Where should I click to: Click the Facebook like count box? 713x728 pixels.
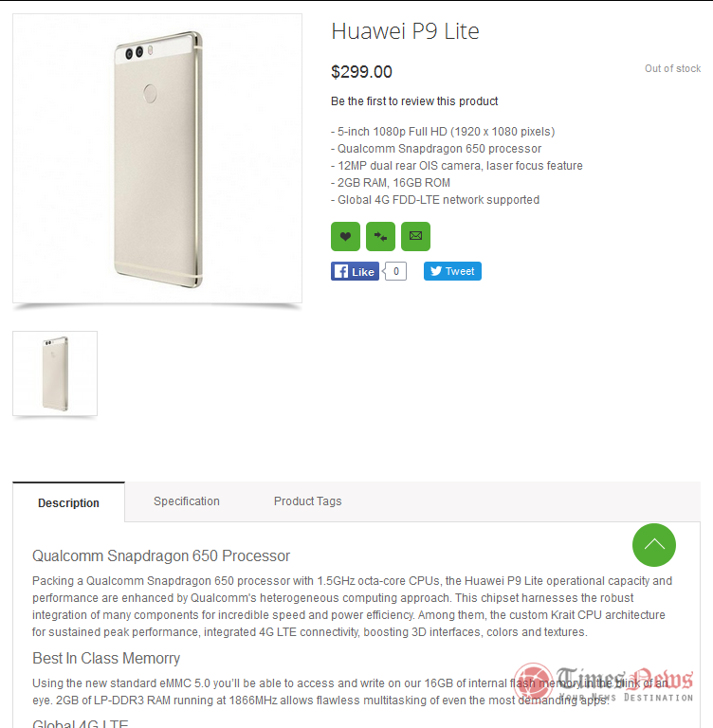coord(395,272)
